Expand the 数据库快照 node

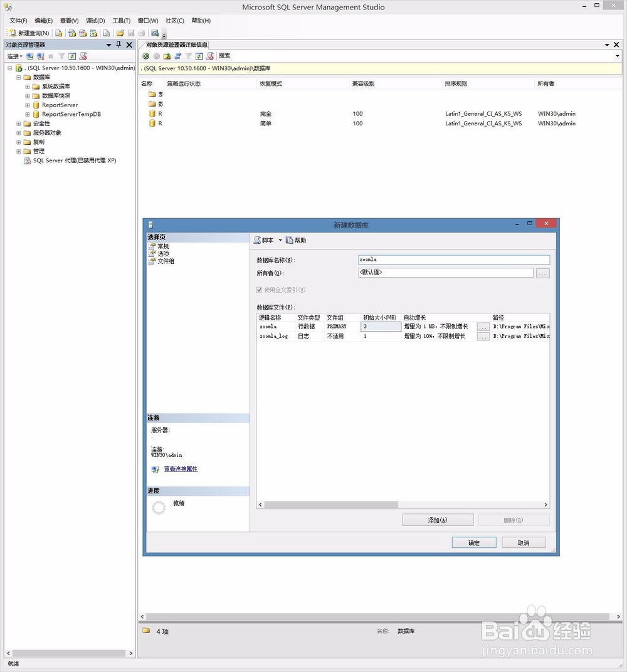coord(28,95)
